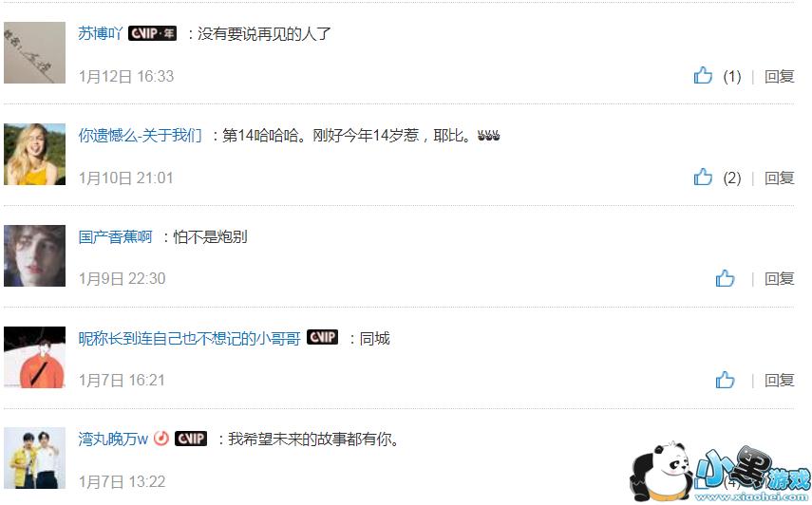This screenshot has height=505, width=812.
Task: Reply to the comment posted 1月7日 16:21
Action: 780,380
